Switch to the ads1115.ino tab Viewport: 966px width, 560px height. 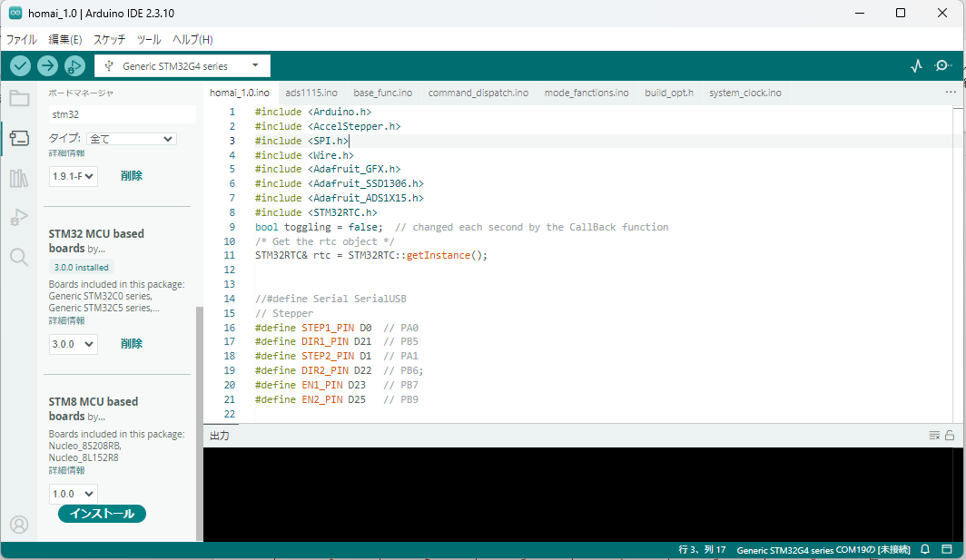click(311, 93)
